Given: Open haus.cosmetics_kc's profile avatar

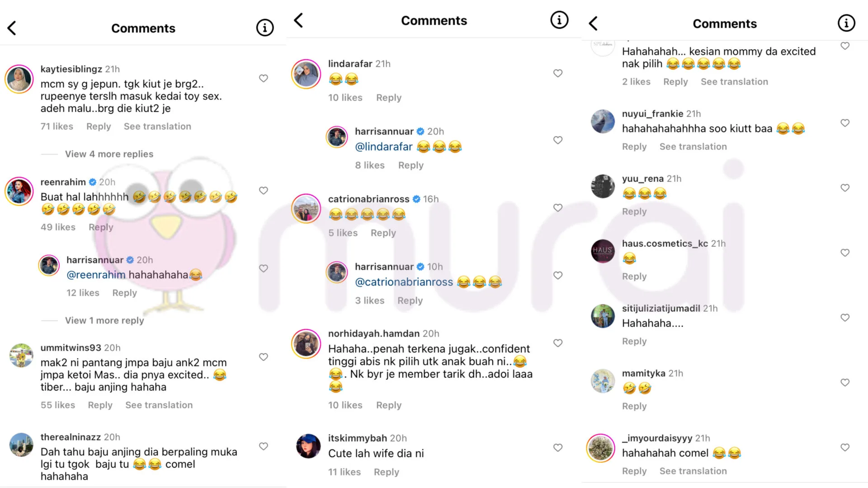Looking at the screenshot, I should click(603, 251).
